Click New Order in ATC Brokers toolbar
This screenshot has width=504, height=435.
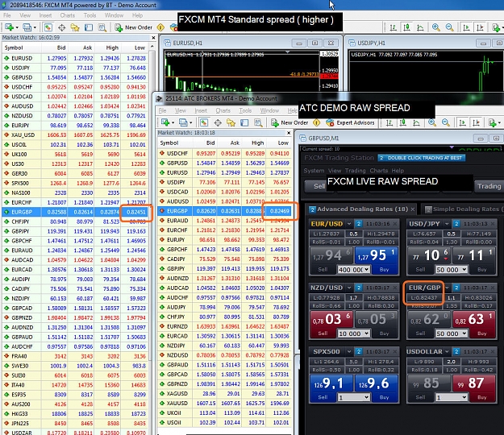coord(289,122)
